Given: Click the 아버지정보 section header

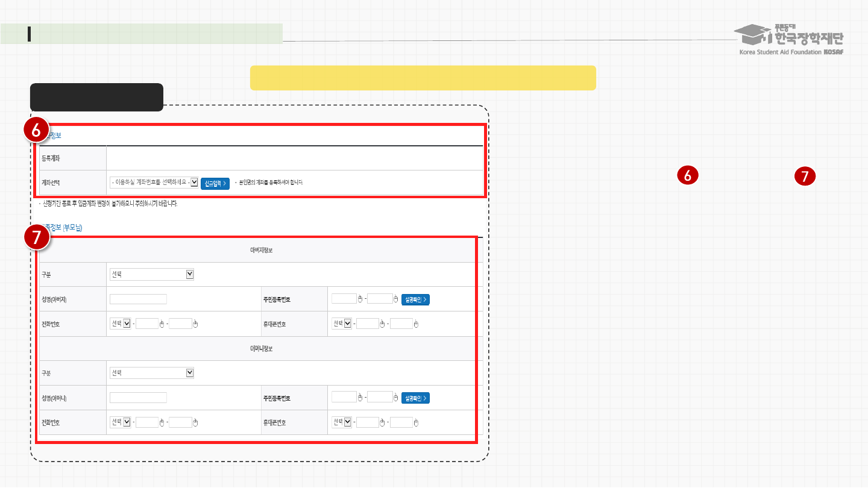Looking at the screenshot, I should coord(262,250).
